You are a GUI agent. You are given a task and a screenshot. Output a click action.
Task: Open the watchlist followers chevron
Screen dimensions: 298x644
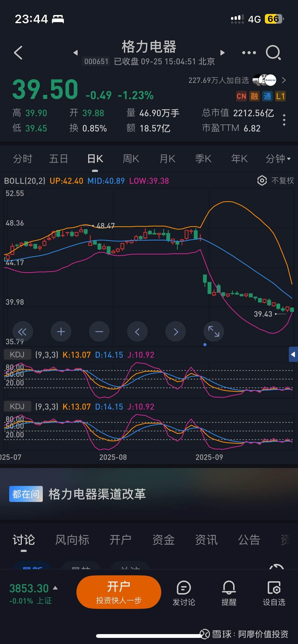(x=284, y=80)
